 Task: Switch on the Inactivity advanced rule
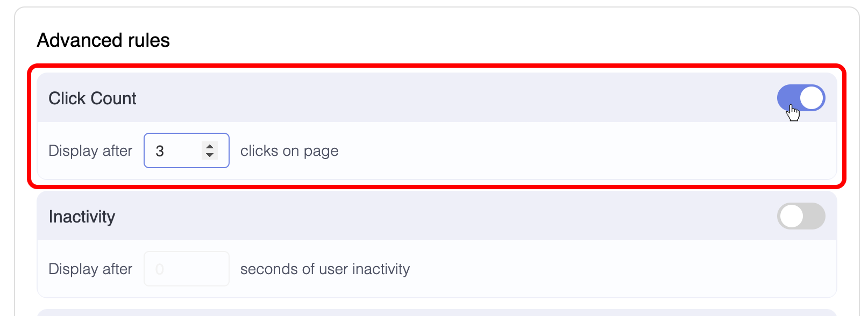[801, 216]
